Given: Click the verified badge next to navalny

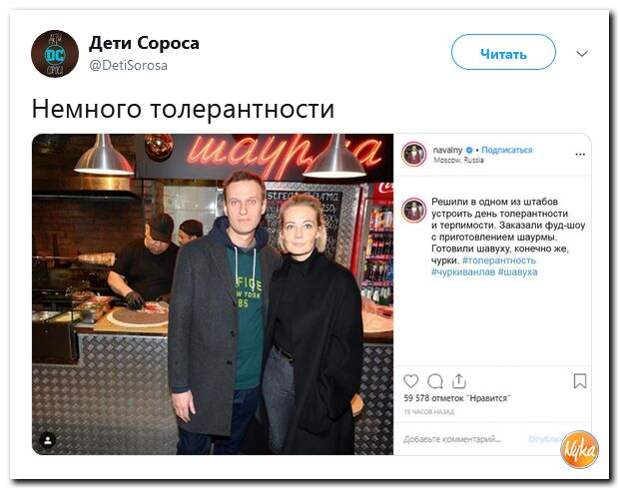Looking at the screenshot, I should pyautogui.click(x=469, y=150).
